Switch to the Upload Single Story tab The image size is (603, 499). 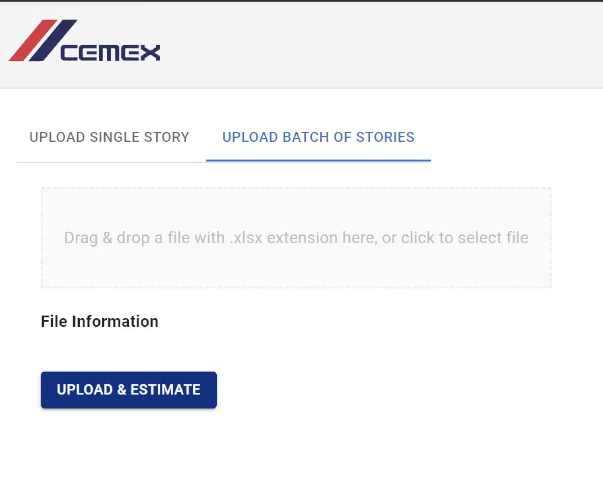[x=109, y=137]
